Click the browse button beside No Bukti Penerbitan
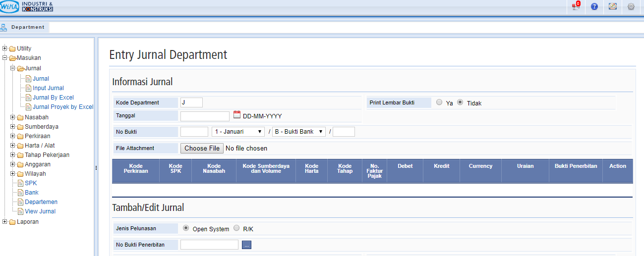 pyautogui.click(x=246, y=245)
